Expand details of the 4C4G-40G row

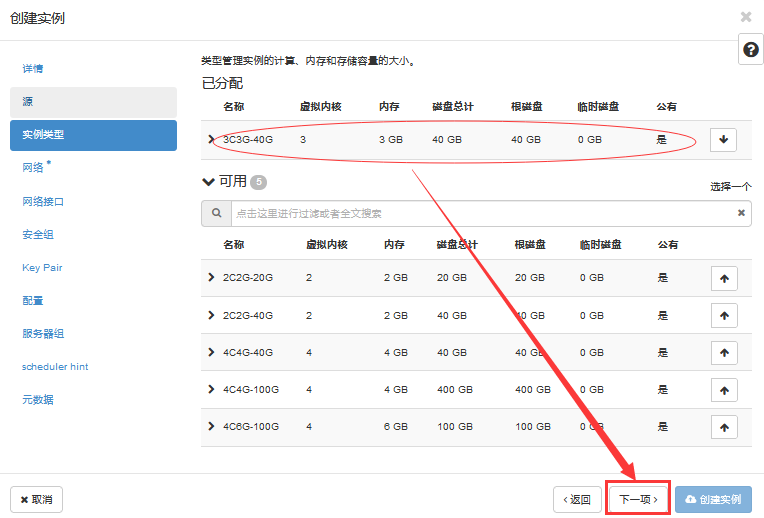point(211,352)
